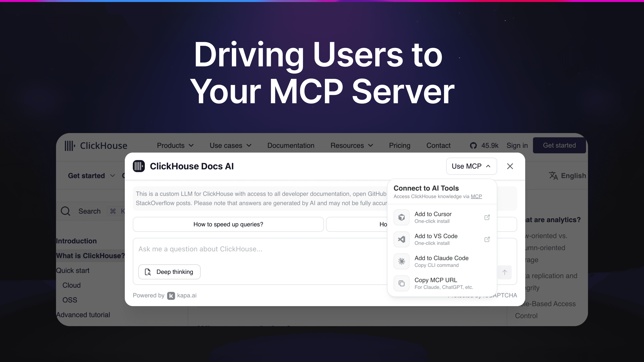Click the Copy MCP URL clipboard icon
This screenshot has height=362, width=644.
pyautogui.click(x=401, y=283)
